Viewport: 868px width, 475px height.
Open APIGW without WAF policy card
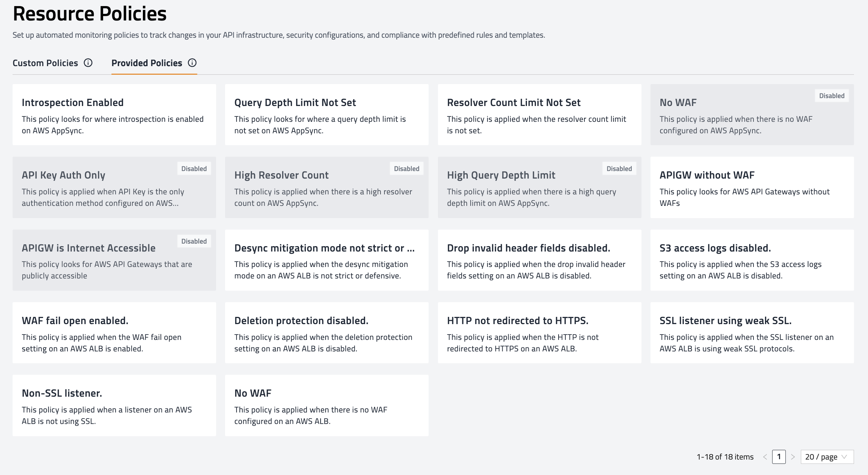[752, 187]
